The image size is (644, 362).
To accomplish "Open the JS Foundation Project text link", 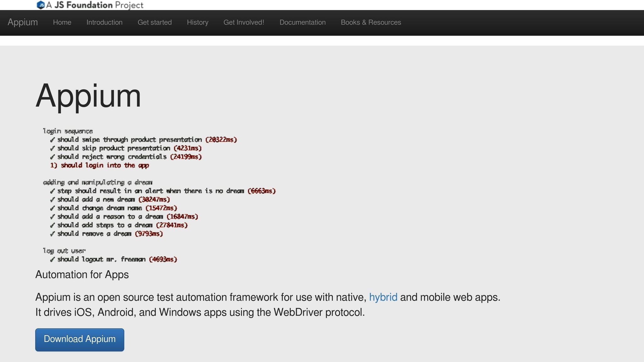I will point(95,5).
